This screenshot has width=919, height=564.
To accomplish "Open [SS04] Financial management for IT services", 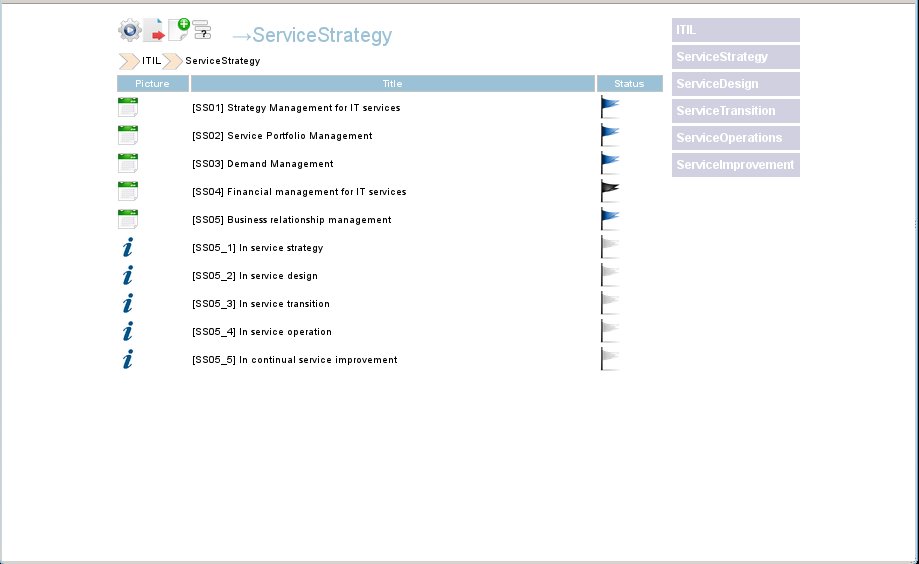I will pyautogui.click(x=299, y=192).
